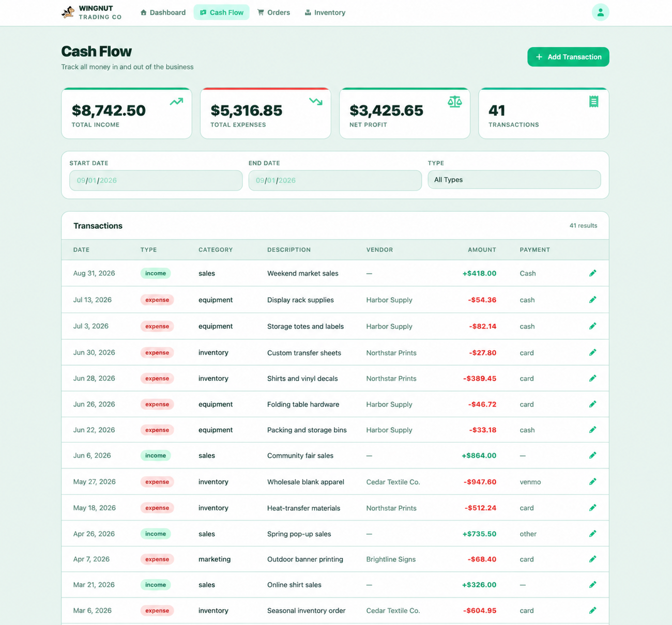Edit the Custom transfer sheets transaction
Image resolution: width=672 pixels, height=625 pixels.
click(592, 352)
